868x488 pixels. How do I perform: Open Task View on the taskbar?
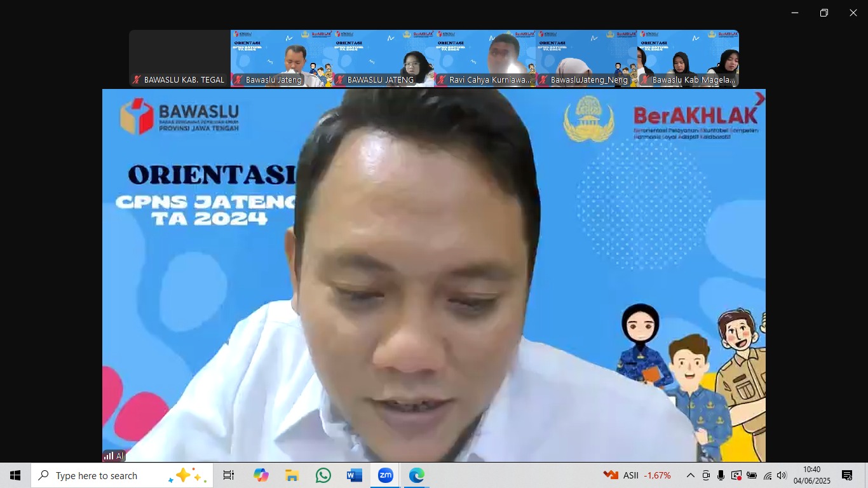(x=229, y=475)
